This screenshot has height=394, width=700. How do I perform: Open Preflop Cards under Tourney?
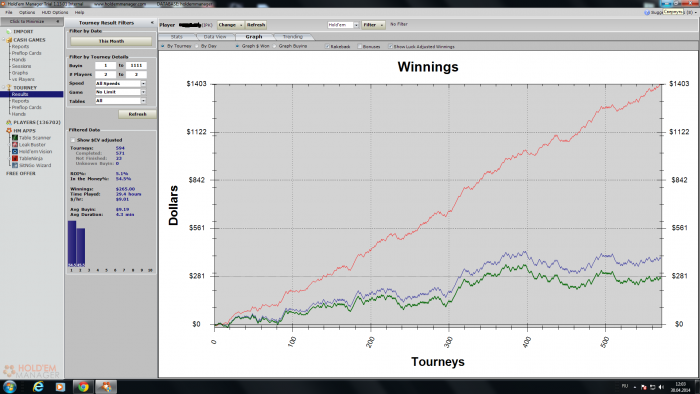(x=27, y=108)
